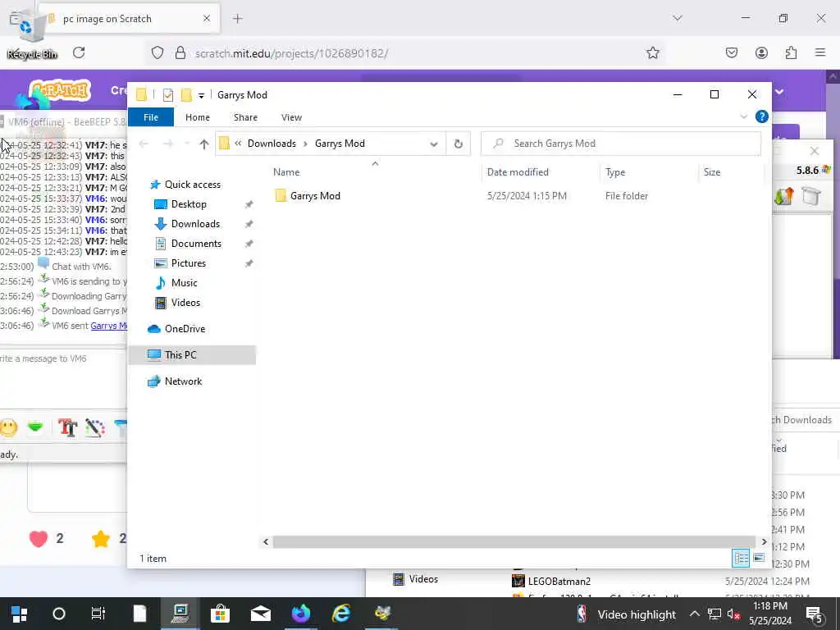Refresh the Garrys Mod folder view

pyautogui.click(x=458, y=144)
